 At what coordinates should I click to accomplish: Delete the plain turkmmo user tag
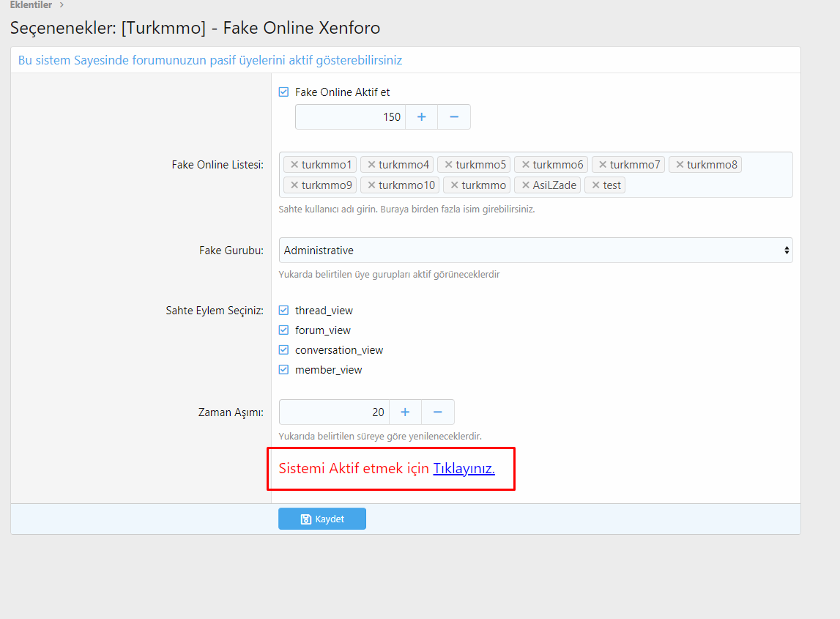[454, 185]
